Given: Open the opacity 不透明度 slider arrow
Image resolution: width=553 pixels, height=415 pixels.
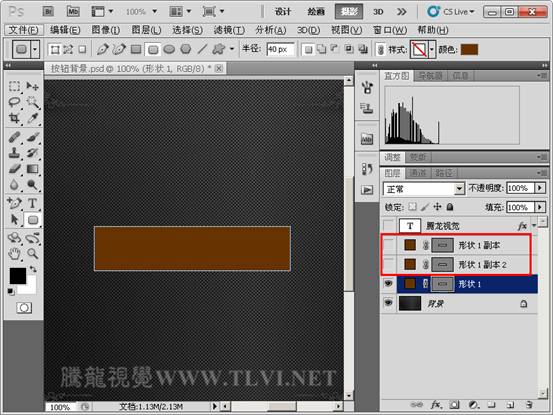Looking at the screenshot, I should point(540,188).
